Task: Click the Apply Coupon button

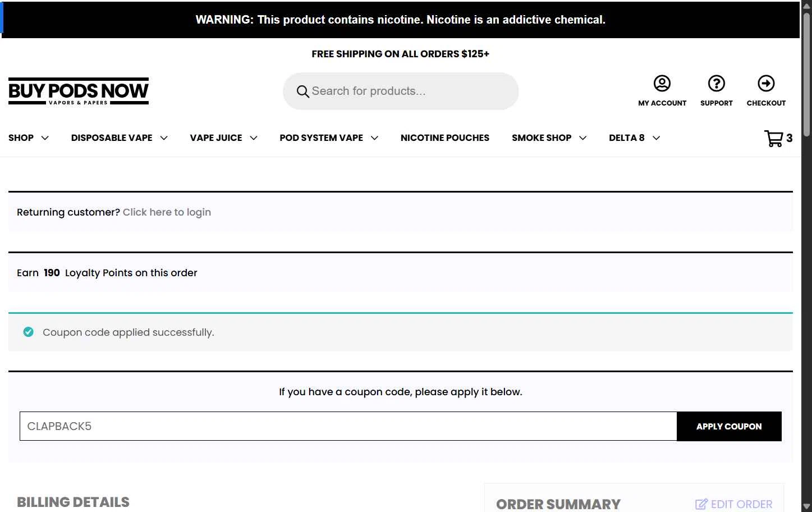Action: 729,427
